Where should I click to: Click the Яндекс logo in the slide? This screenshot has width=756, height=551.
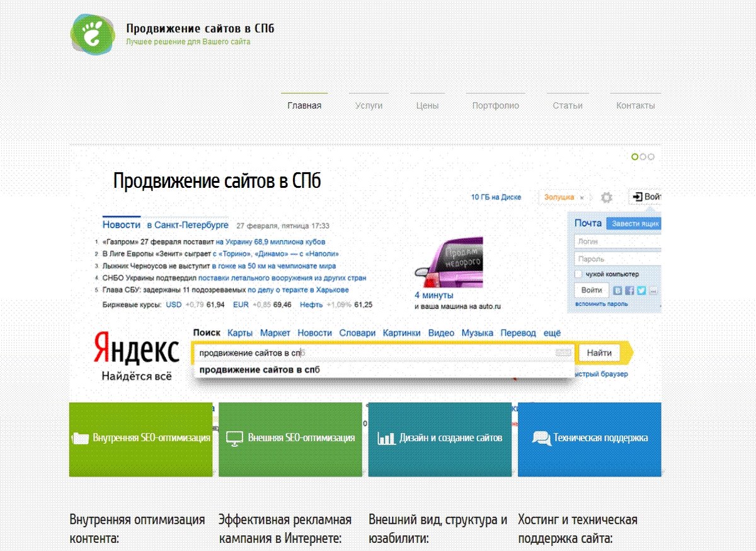[x=137, y=349]
